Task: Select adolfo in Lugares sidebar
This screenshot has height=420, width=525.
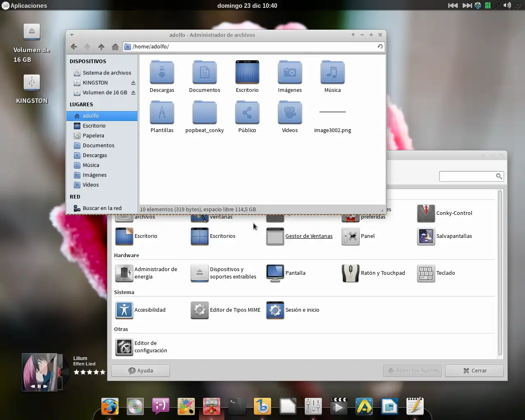Action: click(x=102, y=116)
